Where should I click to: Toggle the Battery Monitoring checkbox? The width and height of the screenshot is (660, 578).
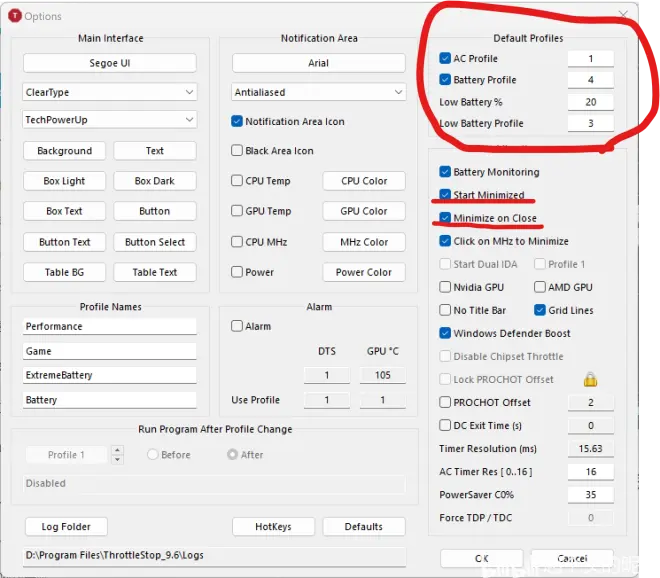[445, 172]
